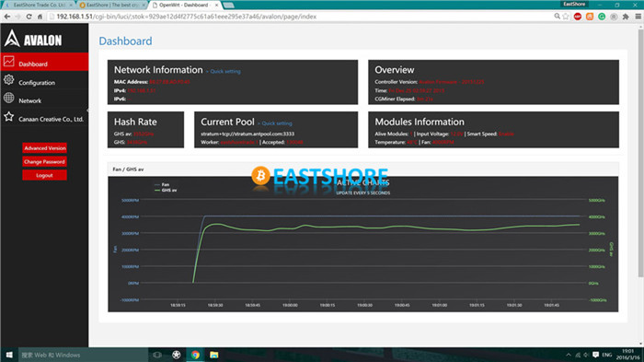This screenshot has width=644, height=362.
Task: Click the Advanced Version button
Action: pyautogui.click(x=44, y=148)
